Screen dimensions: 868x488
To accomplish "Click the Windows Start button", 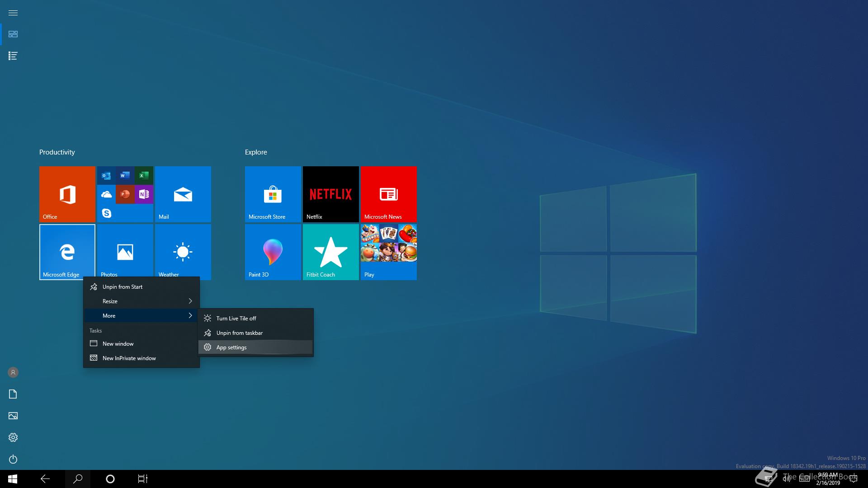I will point(13,479).
